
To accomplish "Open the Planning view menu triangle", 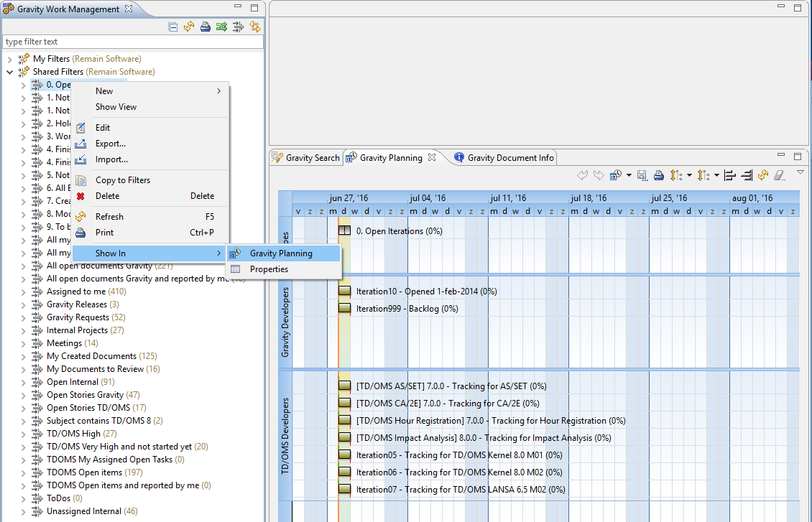I will click(x=801, y=173).
